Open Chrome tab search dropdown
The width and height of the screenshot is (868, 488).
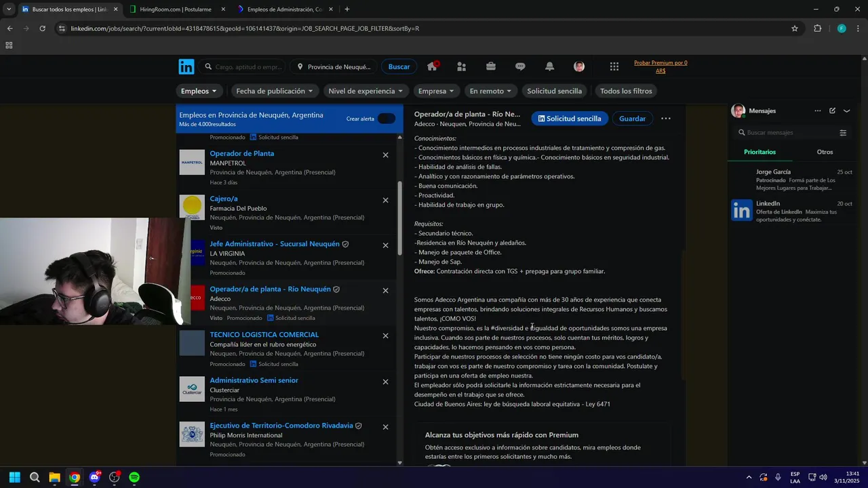(x=9, y=9)
